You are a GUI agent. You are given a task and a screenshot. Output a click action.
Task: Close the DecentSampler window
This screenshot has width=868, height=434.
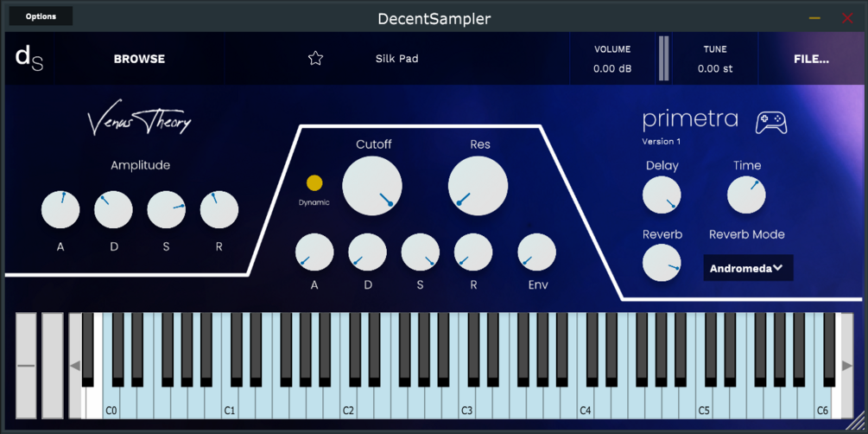coord(847,18)
